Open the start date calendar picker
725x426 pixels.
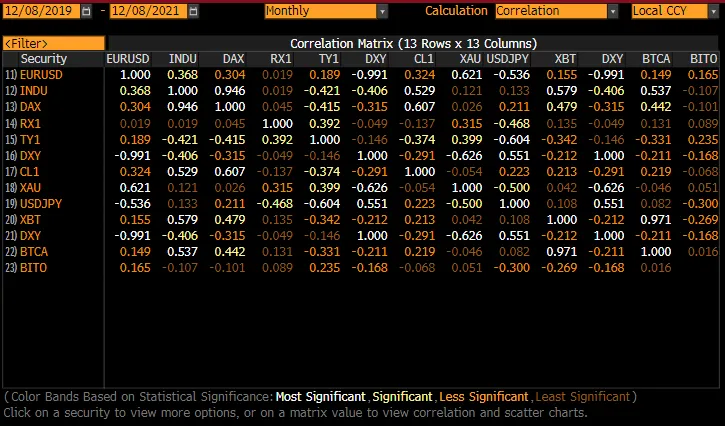(84, 11)
